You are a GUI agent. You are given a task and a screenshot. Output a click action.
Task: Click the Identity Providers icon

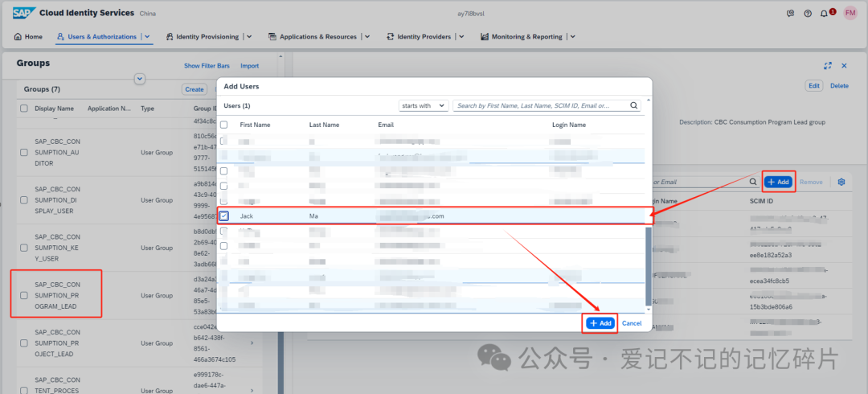[x=391, y=36]
